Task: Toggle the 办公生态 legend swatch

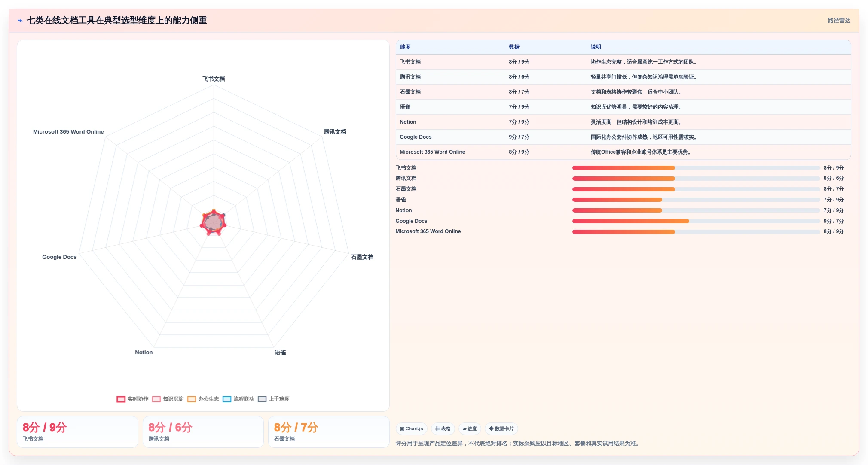Action: [192, 399]
